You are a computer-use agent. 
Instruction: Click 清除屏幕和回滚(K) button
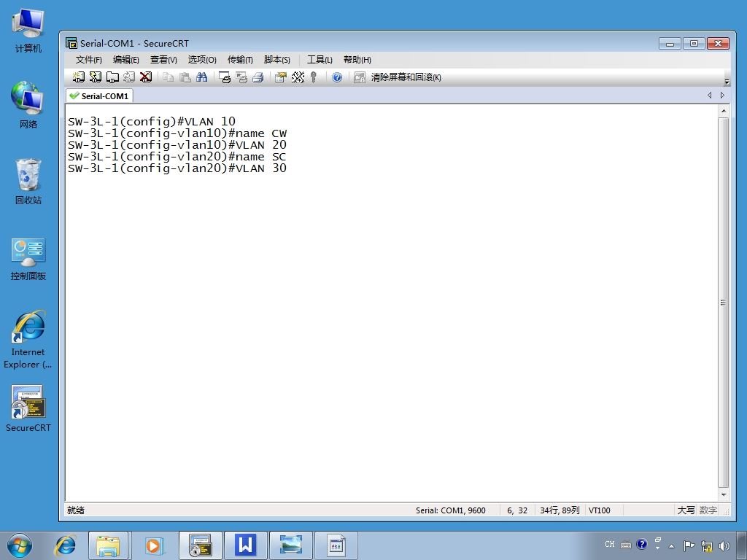coord(406,77)
